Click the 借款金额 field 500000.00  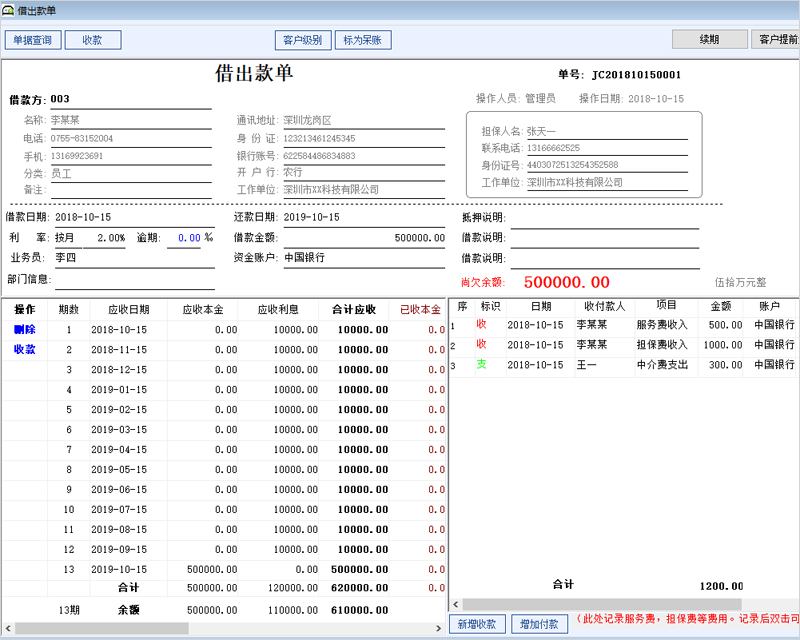click(364, 238)
